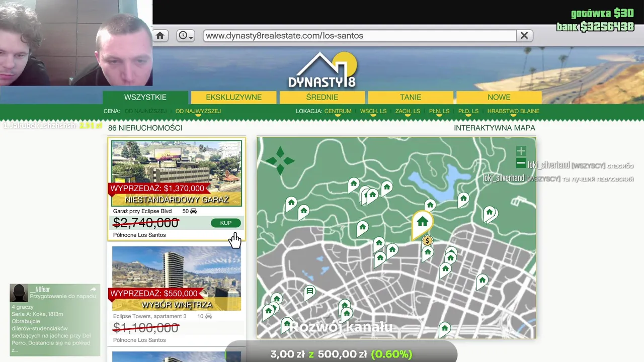
Task: Click the Dynasty 8 logo
Action: click(x=323, y=71)
